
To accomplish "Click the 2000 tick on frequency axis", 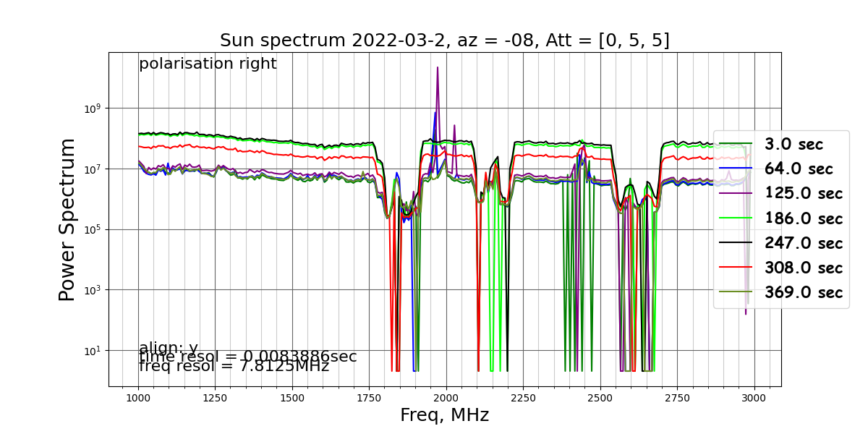I will click(446, 398).
